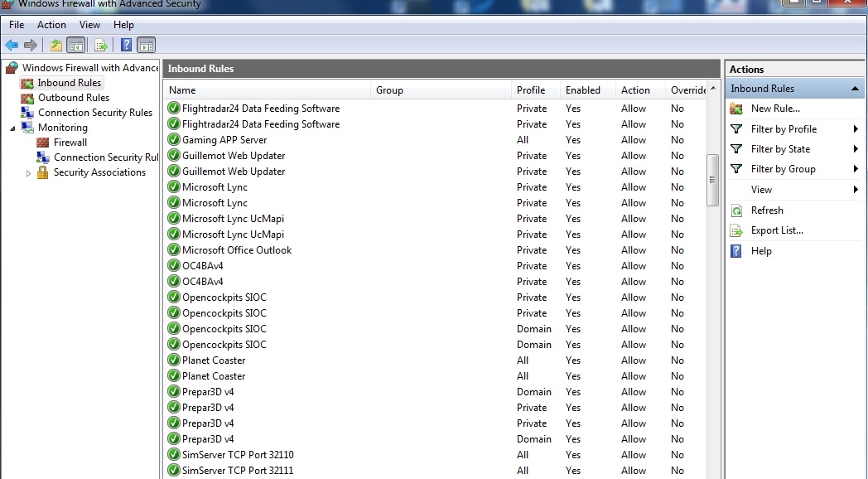The height and width of the screenshot is (479, 868).
Task: Click the New Rule icon in Actions pane
Action: point(737,108)
